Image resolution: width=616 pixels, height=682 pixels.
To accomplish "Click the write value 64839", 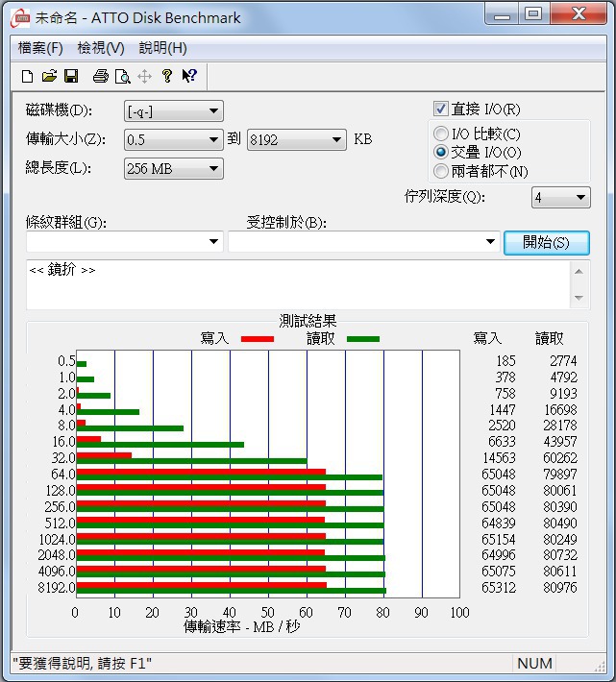I will 498,524.
